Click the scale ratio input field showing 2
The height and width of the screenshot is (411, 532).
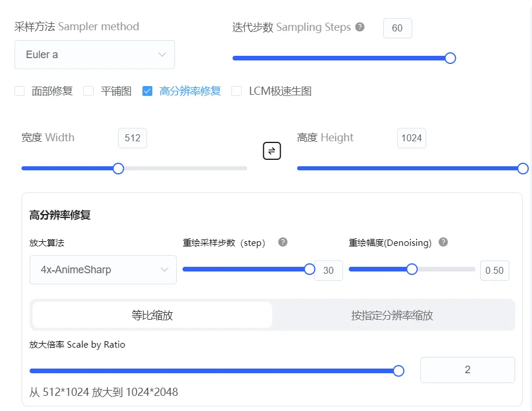coord(467,370)
